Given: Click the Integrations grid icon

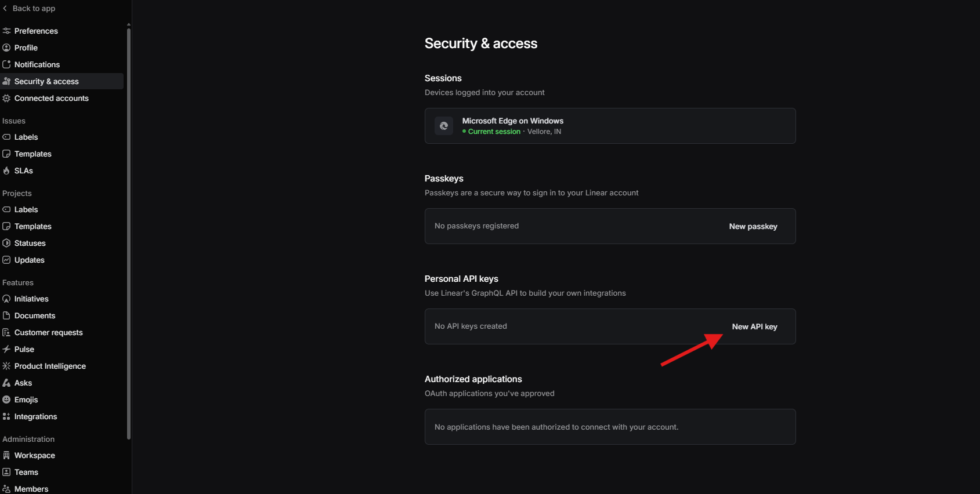Looking at the screenshot, I should coord(6,416).
